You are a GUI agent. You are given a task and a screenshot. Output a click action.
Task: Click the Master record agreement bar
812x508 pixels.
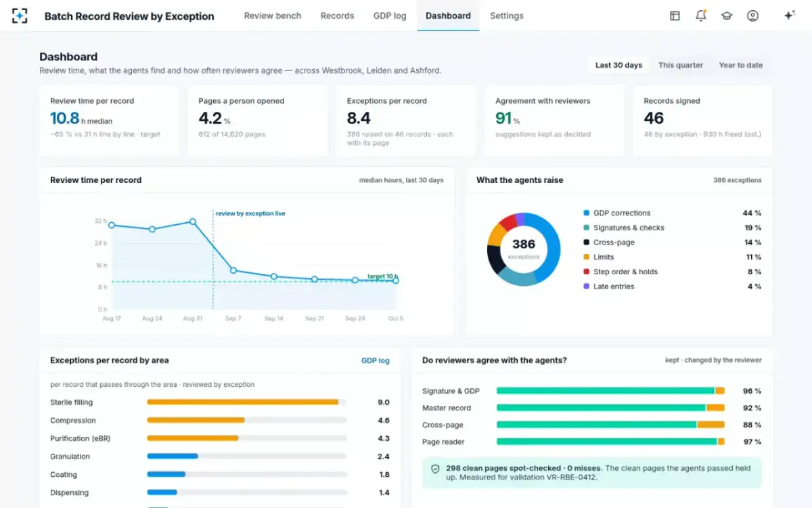click(x=610, y=408)
